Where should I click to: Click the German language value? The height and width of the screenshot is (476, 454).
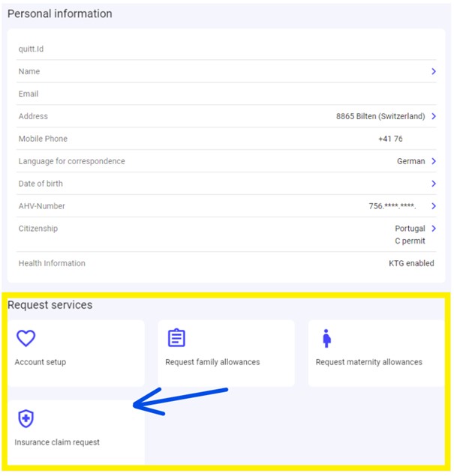(410, 161)
